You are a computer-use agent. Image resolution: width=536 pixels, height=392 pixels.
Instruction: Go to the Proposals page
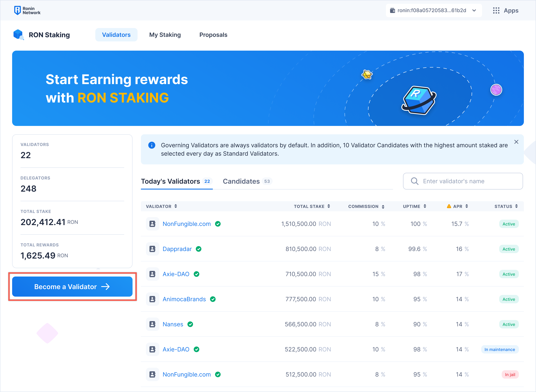[213, 35]
